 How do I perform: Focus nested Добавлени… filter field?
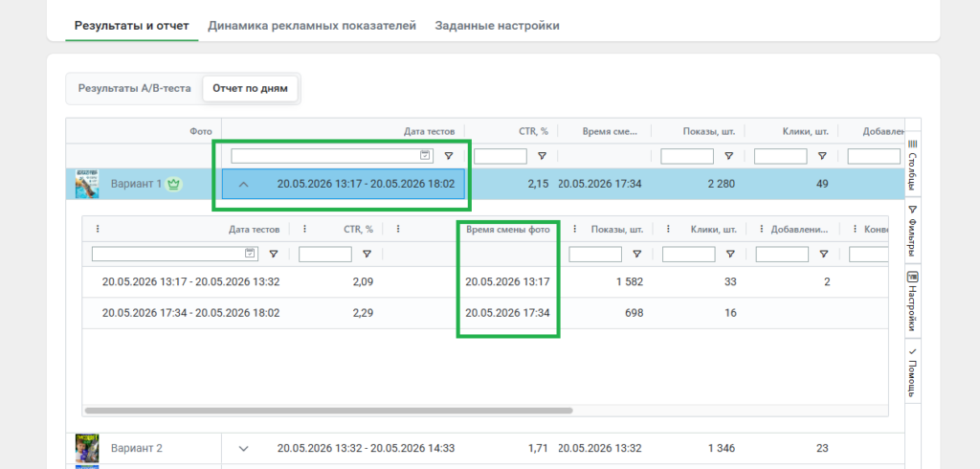783,254
